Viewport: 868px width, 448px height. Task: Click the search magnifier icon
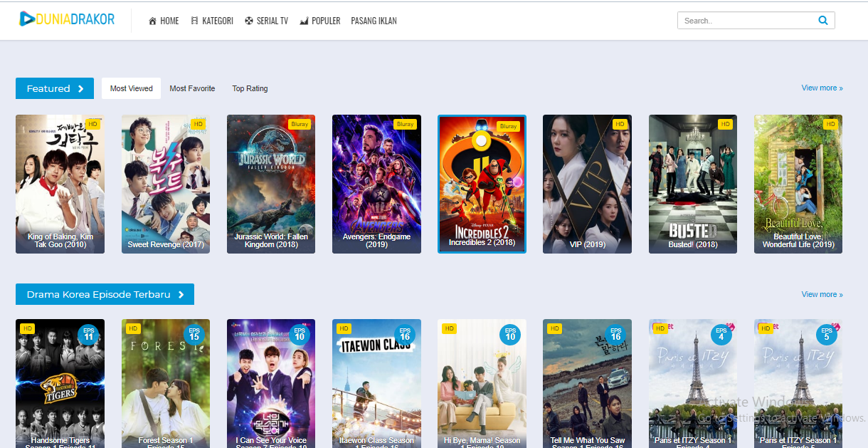(823, 21)
